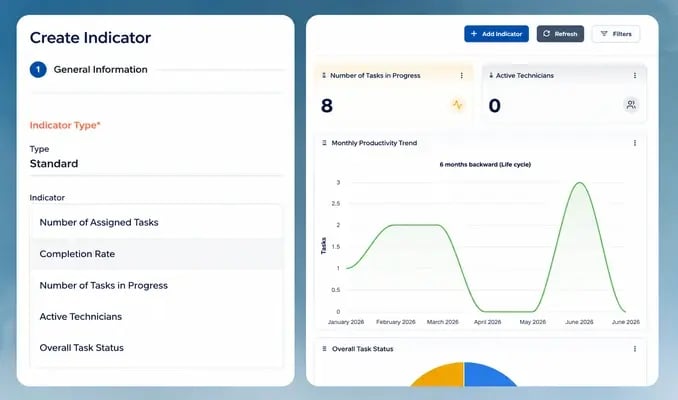Click the blue segment of the pie chart
Viewport: 678px width, 400px height.
485,375
